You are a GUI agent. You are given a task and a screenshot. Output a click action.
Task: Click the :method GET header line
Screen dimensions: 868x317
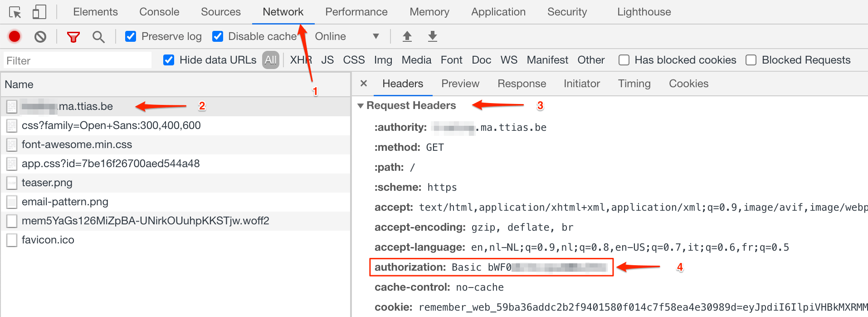[409, 147]
